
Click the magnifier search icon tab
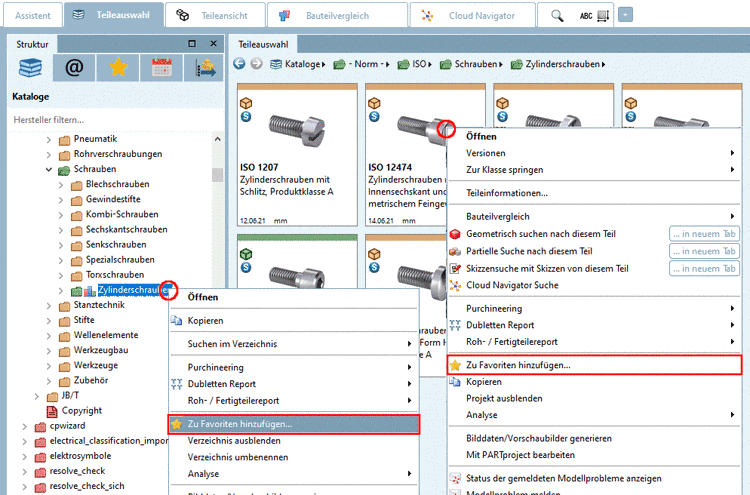point(557,16)
